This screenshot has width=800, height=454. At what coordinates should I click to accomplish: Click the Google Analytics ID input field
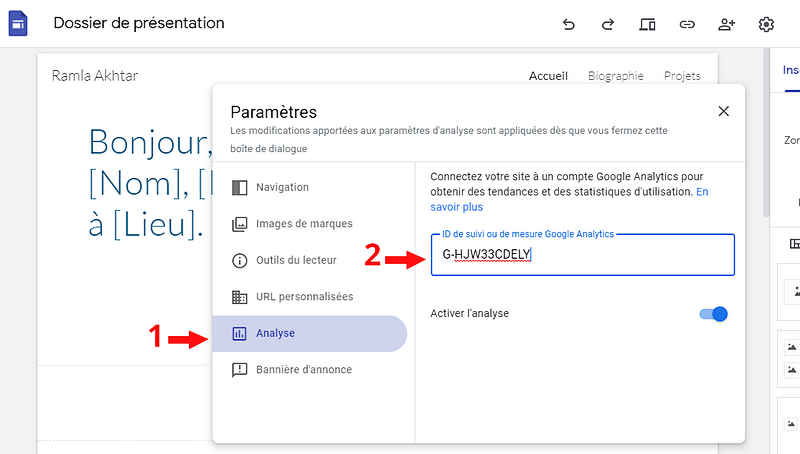point(582,255)
